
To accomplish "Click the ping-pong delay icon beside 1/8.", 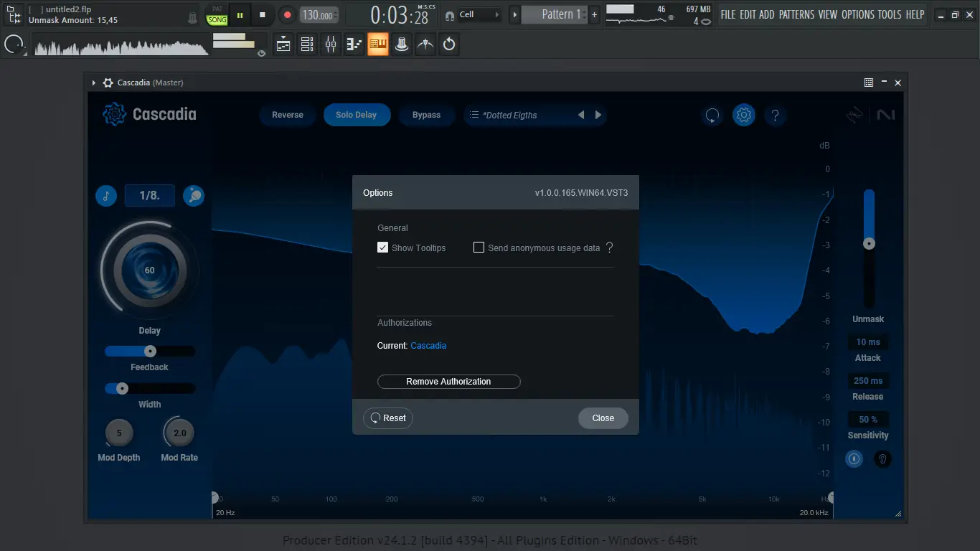I will pyautogui.click(x=194, y=195).
